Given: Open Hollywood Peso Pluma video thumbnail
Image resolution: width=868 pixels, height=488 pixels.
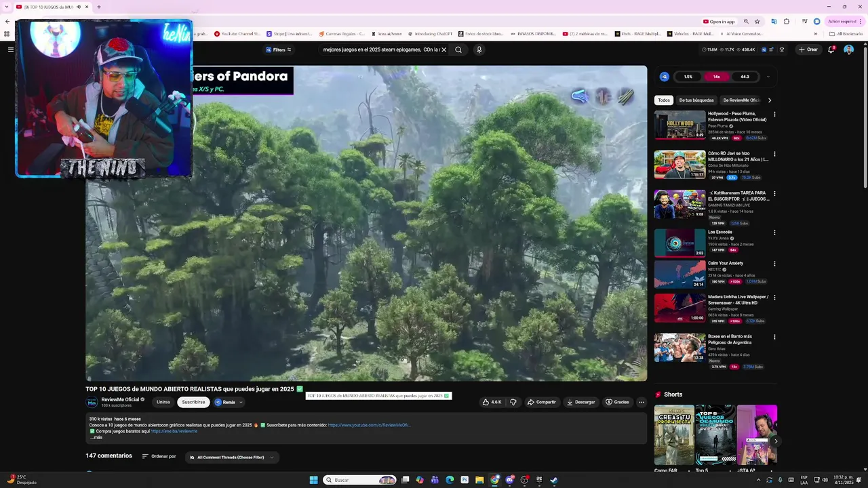Looking at the screenshot, I should point(679,125).
